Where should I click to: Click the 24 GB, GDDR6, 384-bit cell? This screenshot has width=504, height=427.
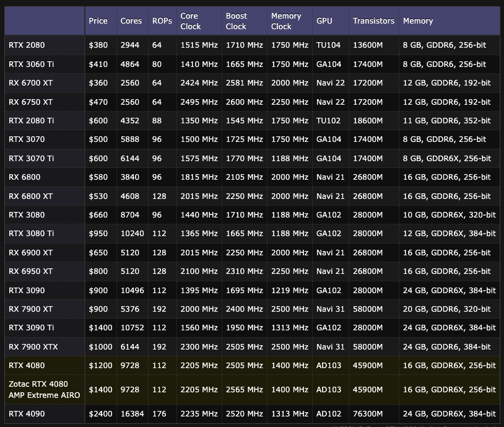(x=447, y=347)
